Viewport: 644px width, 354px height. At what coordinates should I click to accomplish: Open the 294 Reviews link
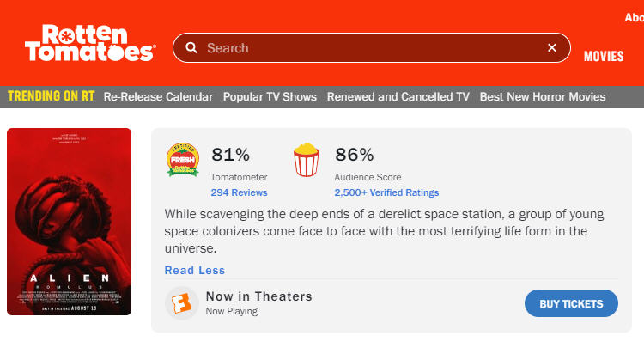[239, 192]
